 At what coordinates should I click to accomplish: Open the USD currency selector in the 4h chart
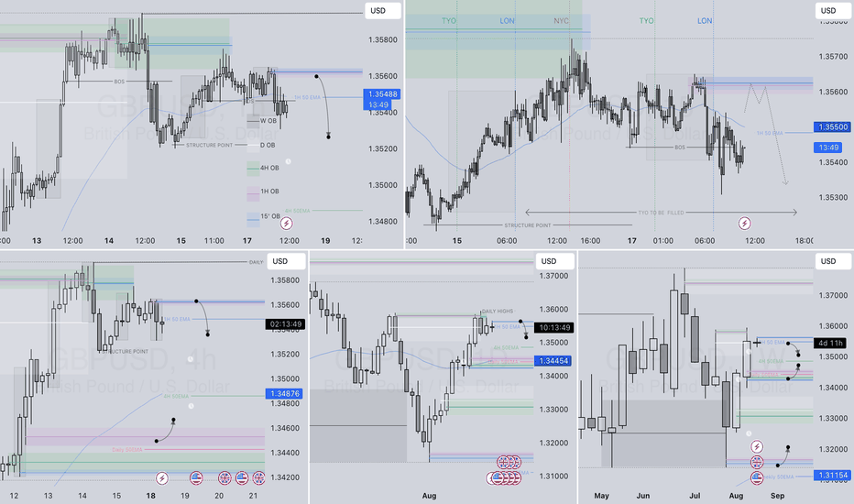coord(286,261)
